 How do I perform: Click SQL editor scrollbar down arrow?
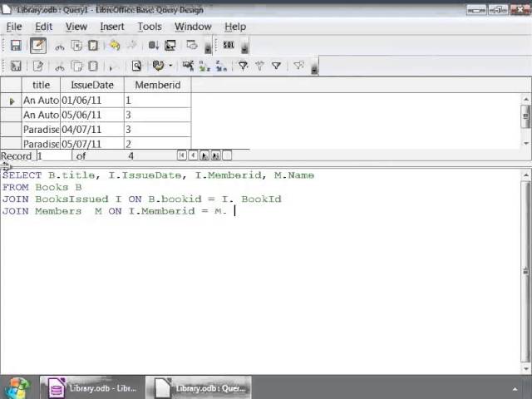pos(525,368)
